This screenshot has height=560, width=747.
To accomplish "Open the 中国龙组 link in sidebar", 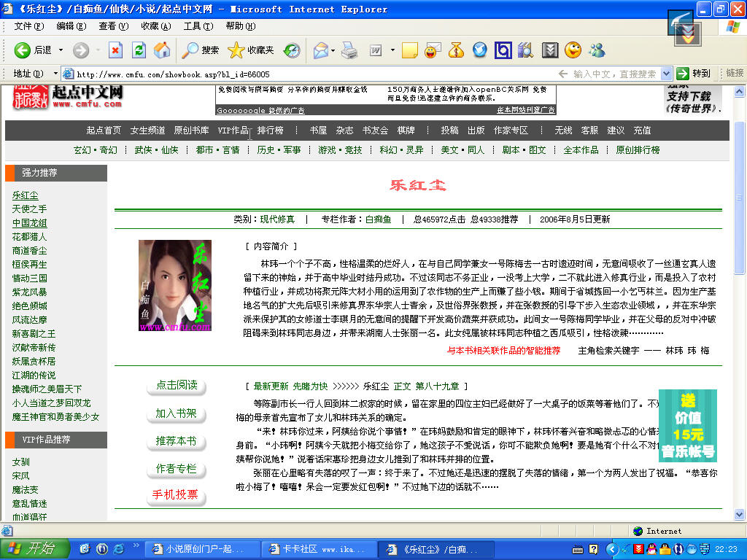I will (x=29, y=223).
